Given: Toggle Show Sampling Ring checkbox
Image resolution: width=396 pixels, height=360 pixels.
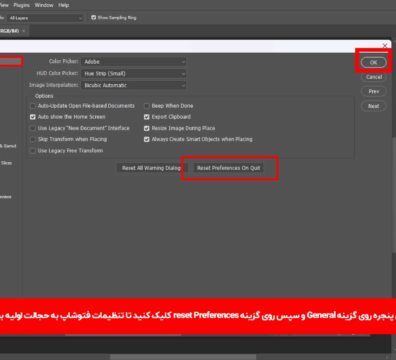Looking at the screenshot, I should tap(94, 17).
